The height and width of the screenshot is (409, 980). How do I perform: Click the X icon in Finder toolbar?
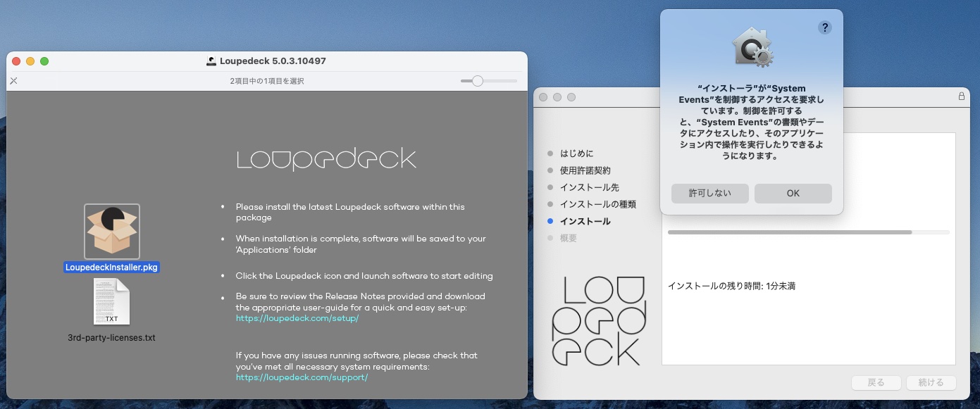point(13,81)
